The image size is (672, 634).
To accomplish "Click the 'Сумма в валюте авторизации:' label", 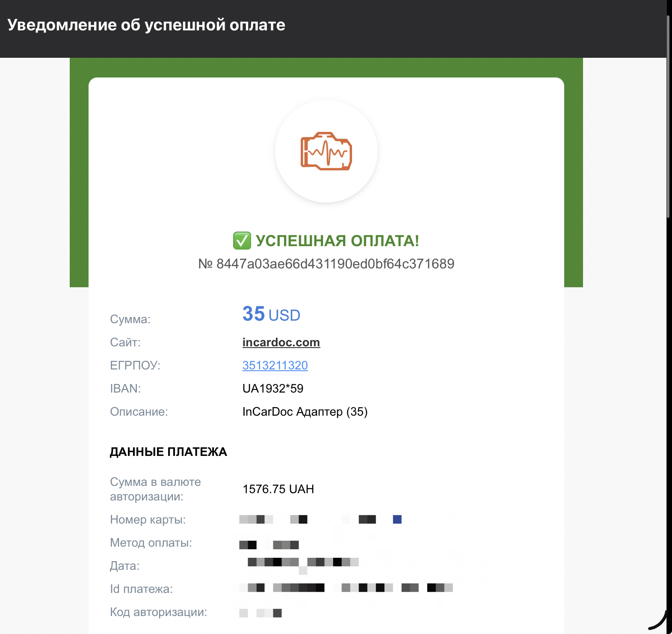I will [155, 489].
